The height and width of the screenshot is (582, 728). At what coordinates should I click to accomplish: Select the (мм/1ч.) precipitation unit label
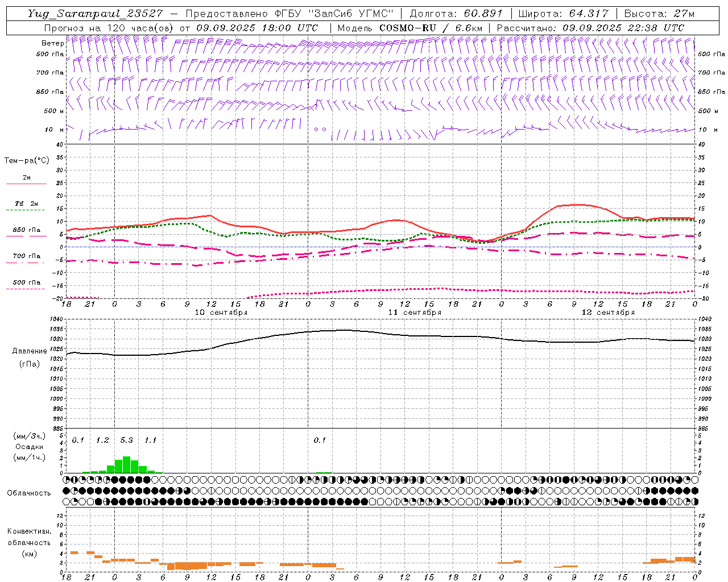(30, 458)
